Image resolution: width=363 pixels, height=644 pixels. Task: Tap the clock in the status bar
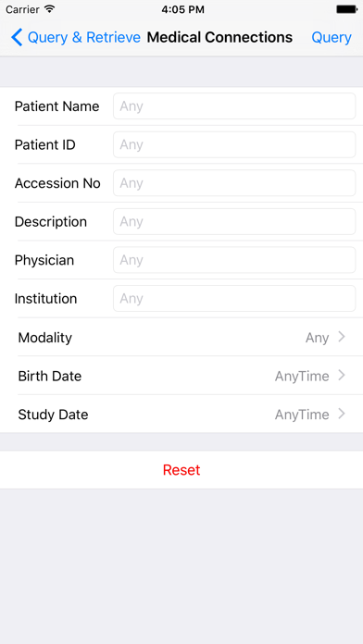(182, 9)
